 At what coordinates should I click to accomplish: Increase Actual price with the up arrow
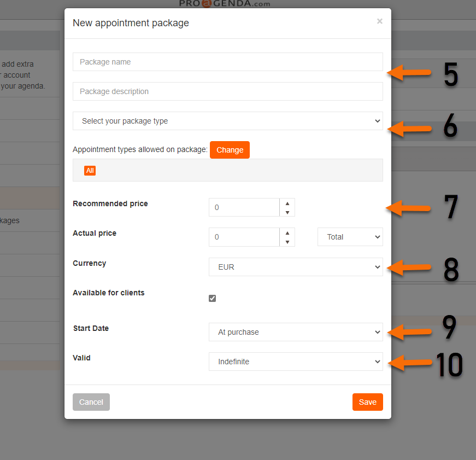pos(287,233)
